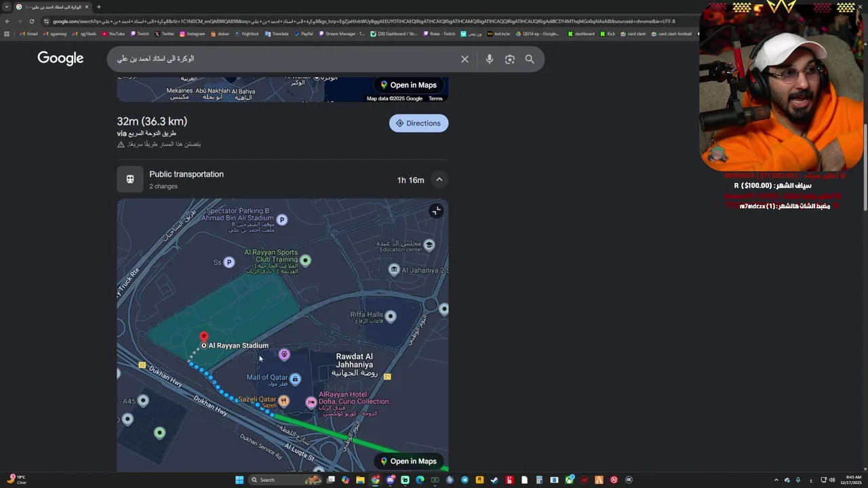Click the Riffa Halls map pin

391,316
